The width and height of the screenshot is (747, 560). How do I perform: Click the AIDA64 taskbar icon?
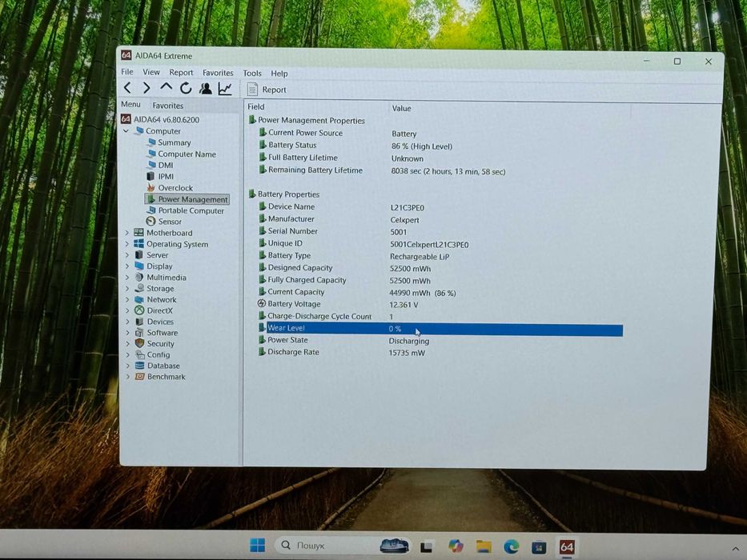[566, 547]
